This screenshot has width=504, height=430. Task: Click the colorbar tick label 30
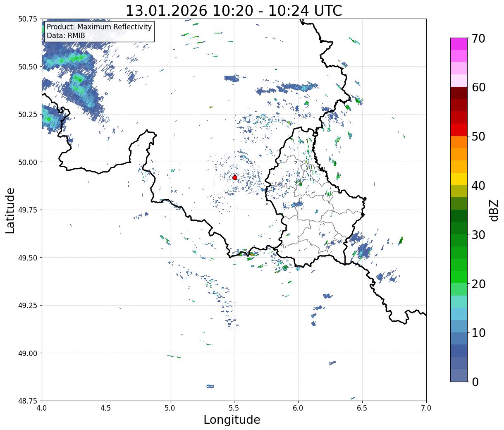[478, 234]
